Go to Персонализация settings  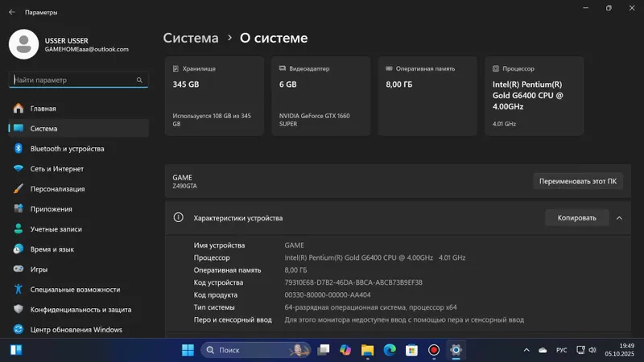pos(78,189)
